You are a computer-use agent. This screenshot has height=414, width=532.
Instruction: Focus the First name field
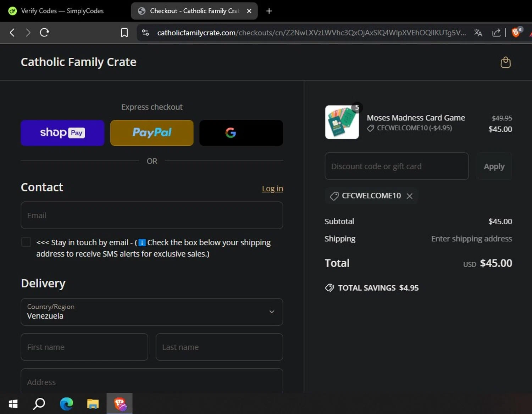click(x=84, y=347)
